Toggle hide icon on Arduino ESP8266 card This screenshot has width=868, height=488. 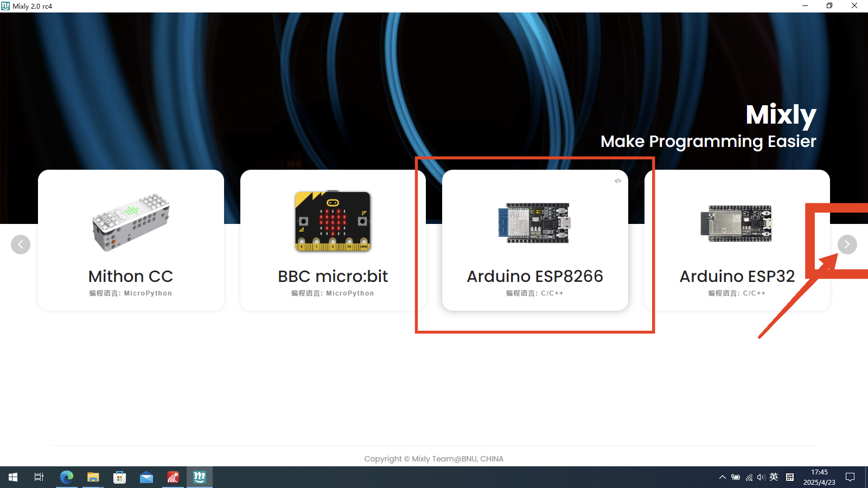[618, 181]
